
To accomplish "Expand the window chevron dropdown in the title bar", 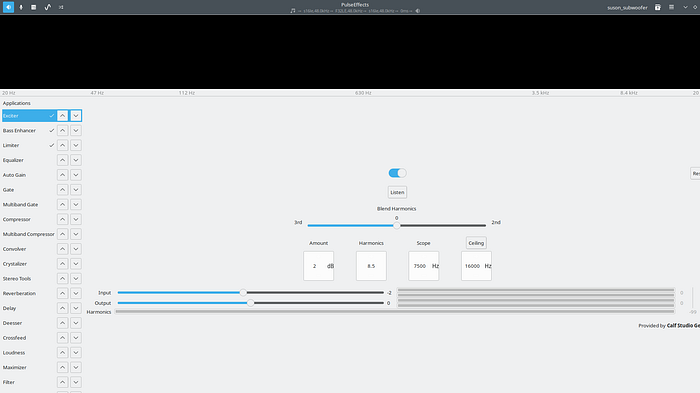I will [685, 7].
